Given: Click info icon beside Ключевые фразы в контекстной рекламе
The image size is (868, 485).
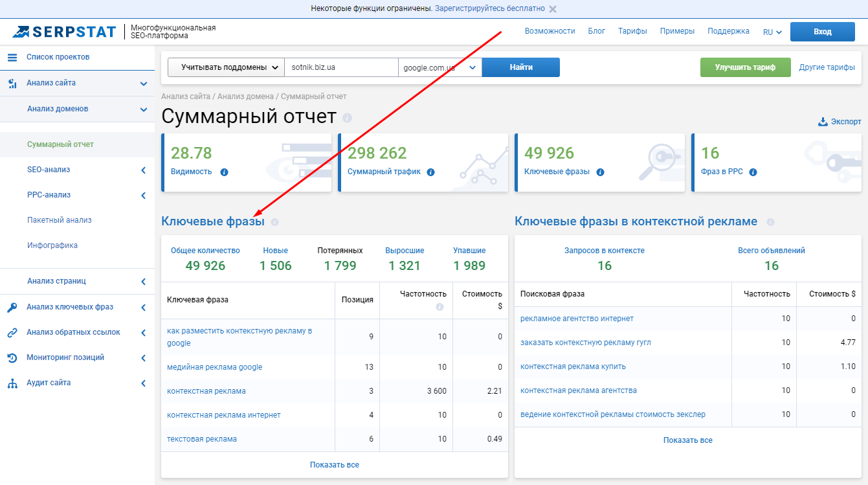Looking at the screenshot, I should coord(770,222).
